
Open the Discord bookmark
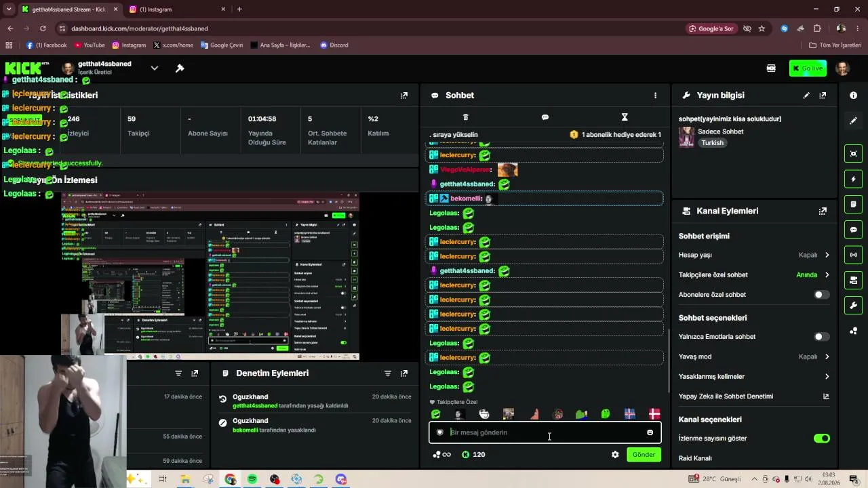(x=334, y=45)
